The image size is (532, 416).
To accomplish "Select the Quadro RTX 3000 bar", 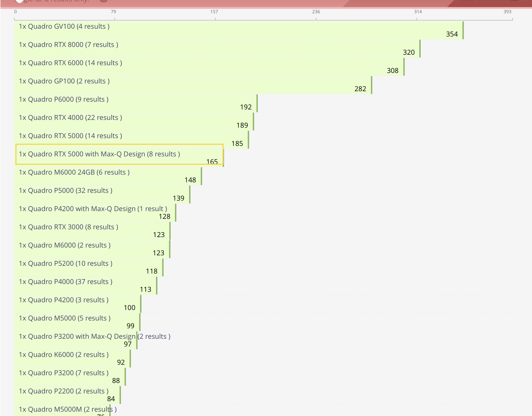I will pos(68,227).
